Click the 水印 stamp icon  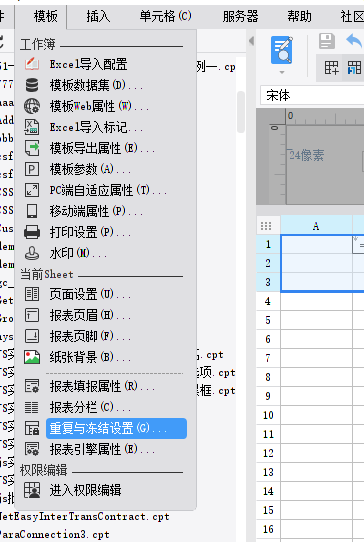32,253
